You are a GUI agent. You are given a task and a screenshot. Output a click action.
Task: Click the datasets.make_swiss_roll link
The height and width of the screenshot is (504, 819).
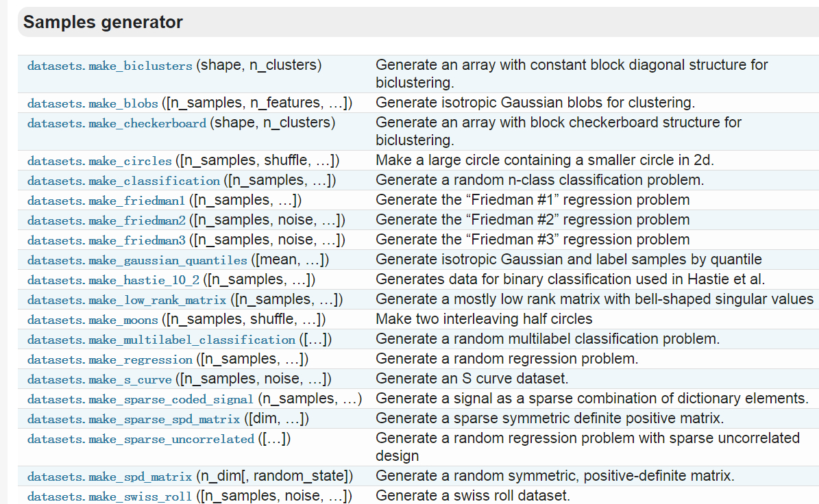pyautogui.click(x=110, y=497)
